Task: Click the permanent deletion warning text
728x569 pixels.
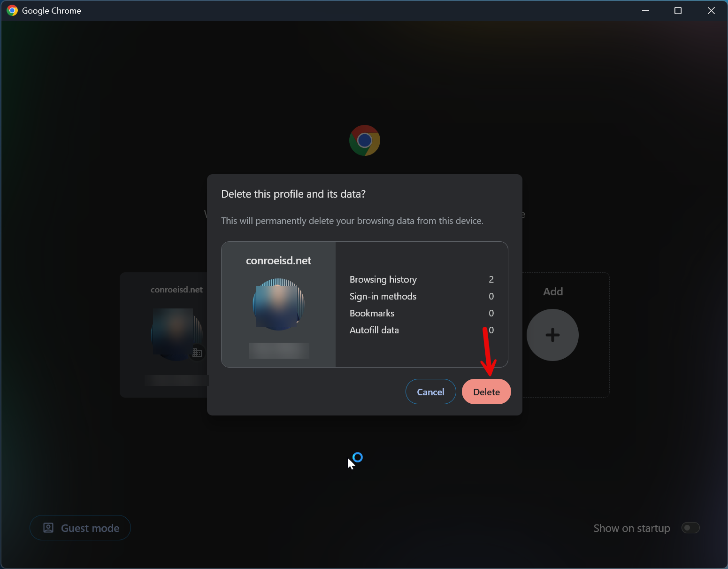Action: point(352,221)
